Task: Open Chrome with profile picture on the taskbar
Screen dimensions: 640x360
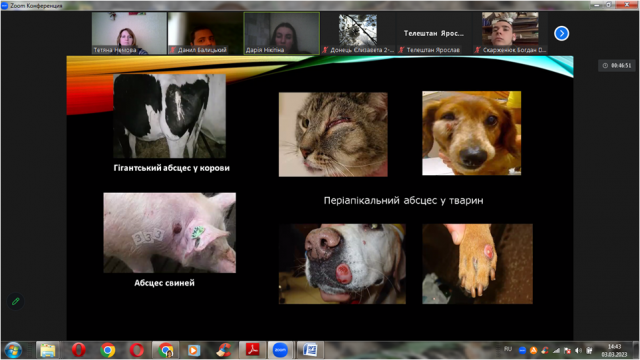Action: (166, 350)
